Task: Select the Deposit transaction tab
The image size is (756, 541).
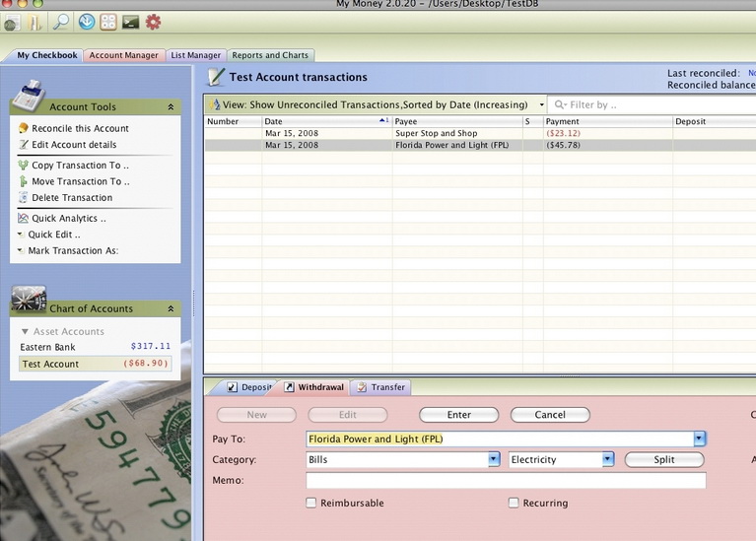Action: tap(249, 387)
